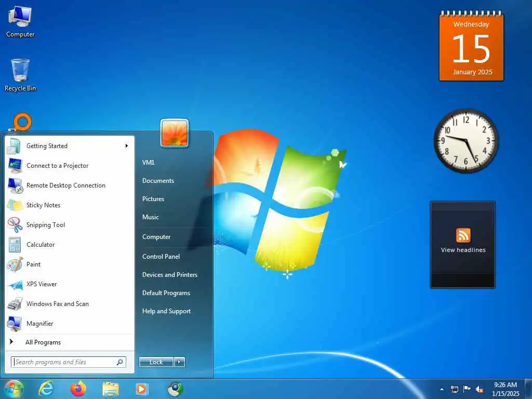This screenshot has height=399, width=532.
Task: Open Music from the Start menu
Action: pos(151,217)
